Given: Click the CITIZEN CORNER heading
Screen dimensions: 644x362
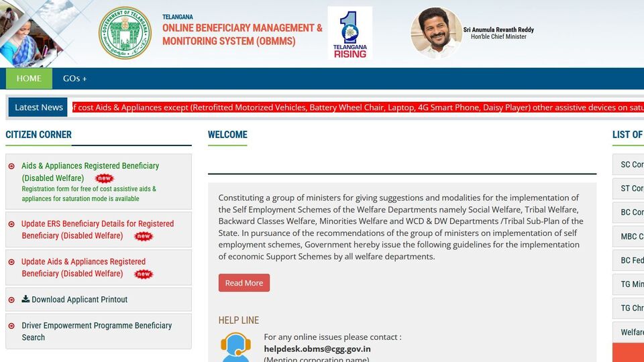Looking at the screenshot, I should click(39, 135).
